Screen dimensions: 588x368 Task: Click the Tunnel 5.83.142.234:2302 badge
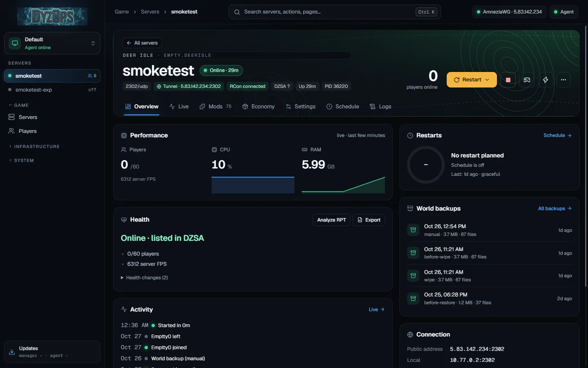tap(189, 86)
